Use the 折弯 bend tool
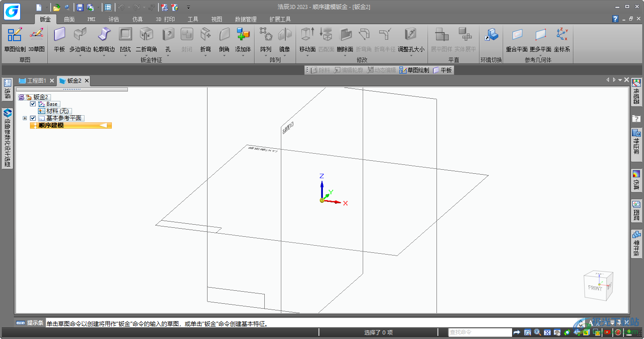Screen dimensions: 644x339 (x=205, y=40)
